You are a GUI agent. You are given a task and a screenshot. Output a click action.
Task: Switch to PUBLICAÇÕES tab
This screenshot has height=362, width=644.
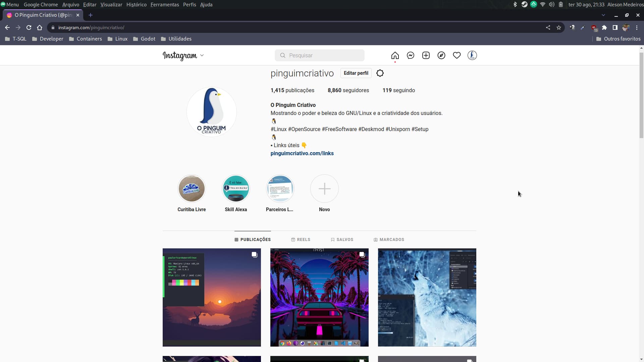pos(253,240)
